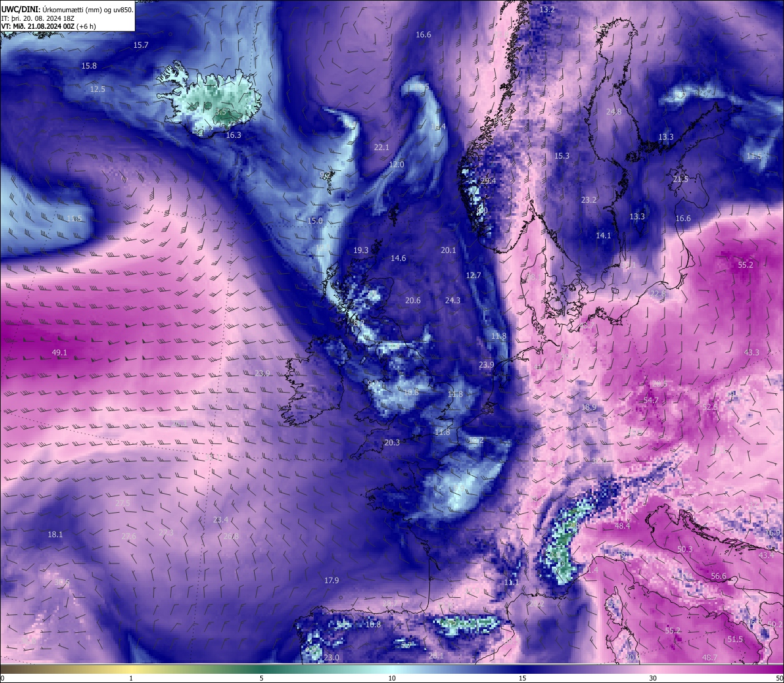This screenshot has width=784, height=683.
Task: Select the 56.6 value over the Balkans
Action: (718, 576)
